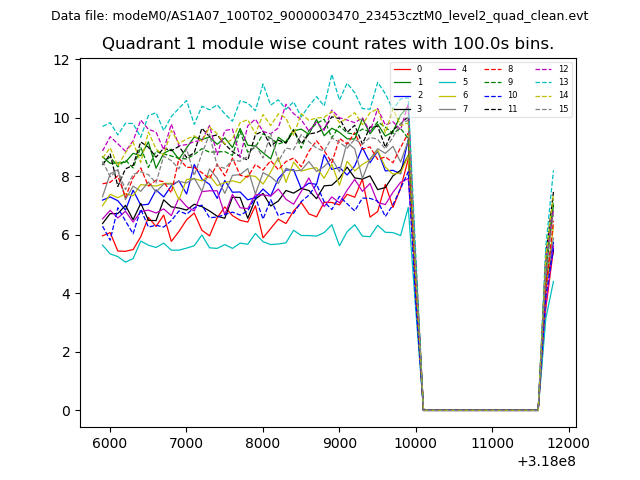The height and width of the screenshot is (480, 640).
Task: Select the yellow solid legend line for module 6
Action: point(448,95)
